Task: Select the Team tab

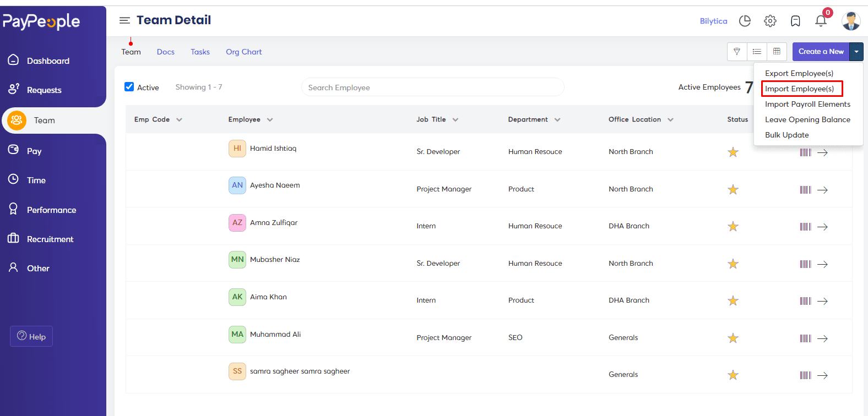Action: point(131,52)
